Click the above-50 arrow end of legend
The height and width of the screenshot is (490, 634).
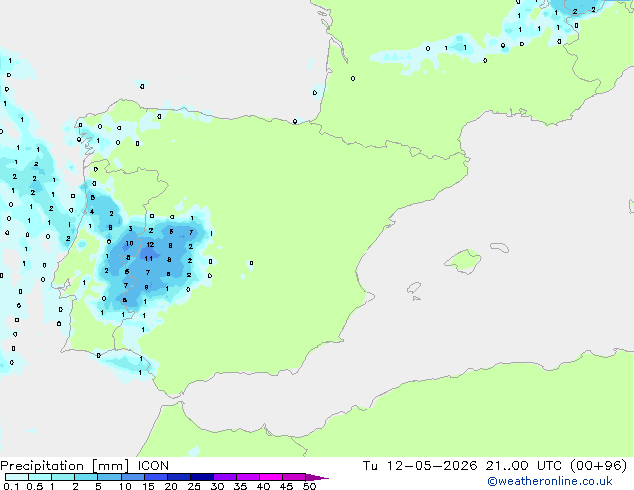(x=317, y=477)
